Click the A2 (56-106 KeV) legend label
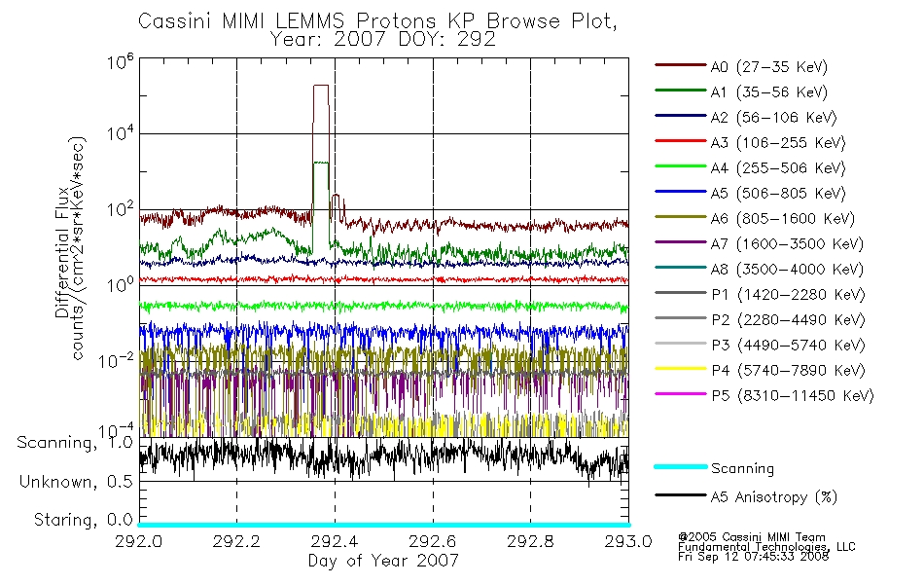This screenshot has width=924, height=584. (773, 118)
